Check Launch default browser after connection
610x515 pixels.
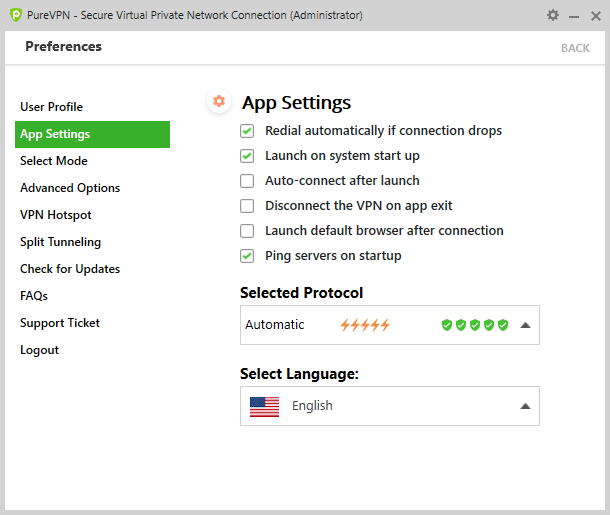(x=247, y=231)
